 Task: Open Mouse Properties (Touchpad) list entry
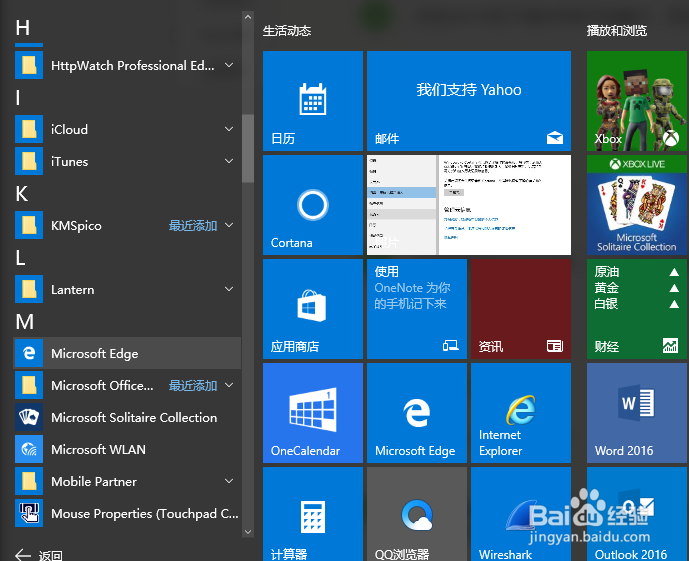127,513
